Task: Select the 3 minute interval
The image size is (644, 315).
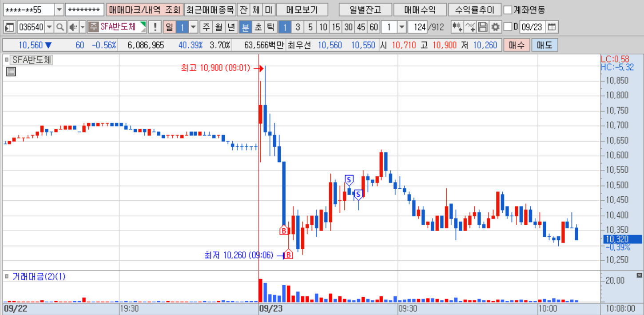Action: (298, 27)
